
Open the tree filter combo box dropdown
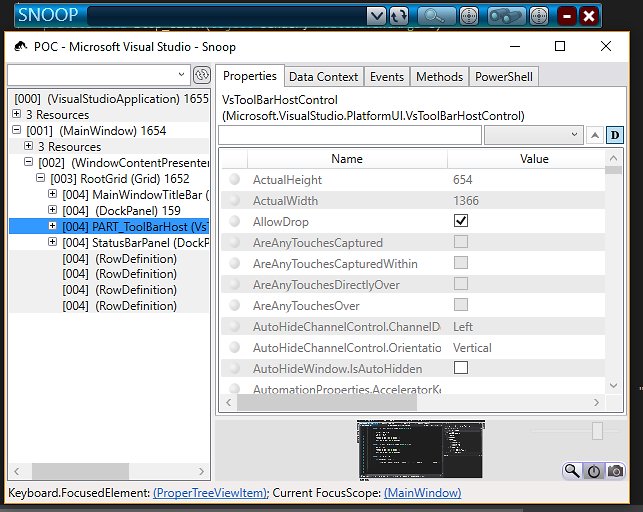coord(181,75)
